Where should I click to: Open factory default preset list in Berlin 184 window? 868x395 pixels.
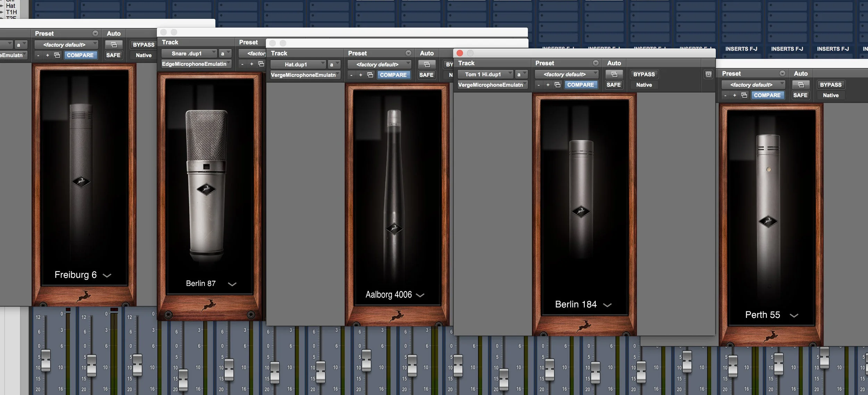(567, 74)
